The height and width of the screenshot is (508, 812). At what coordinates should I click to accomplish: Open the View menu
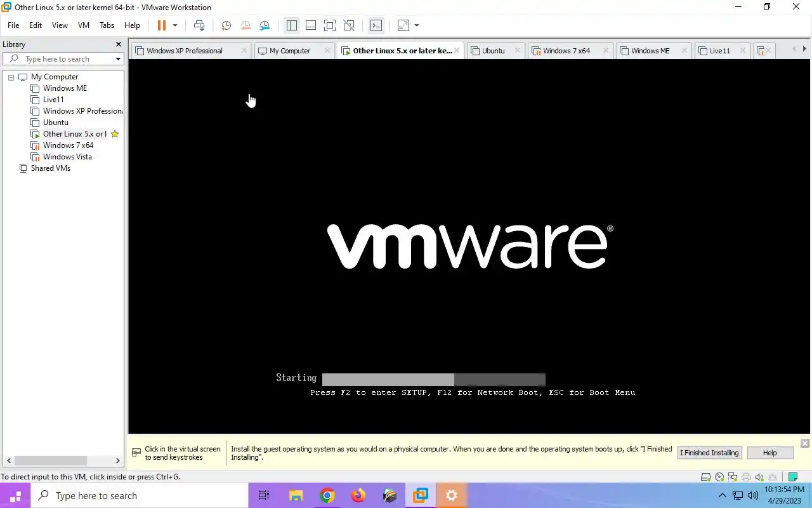(60, 25)
